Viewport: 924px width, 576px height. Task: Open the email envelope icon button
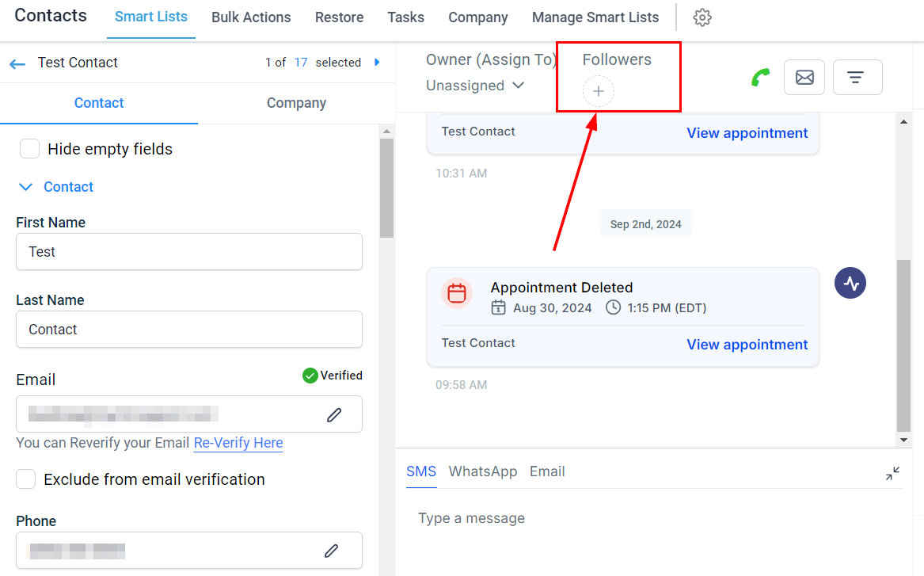pyautogui.click(x=804, y=78)
